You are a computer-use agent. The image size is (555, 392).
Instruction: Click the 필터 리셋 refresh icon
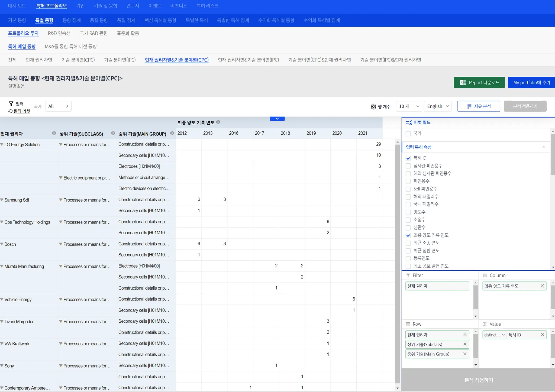(11, 111)
